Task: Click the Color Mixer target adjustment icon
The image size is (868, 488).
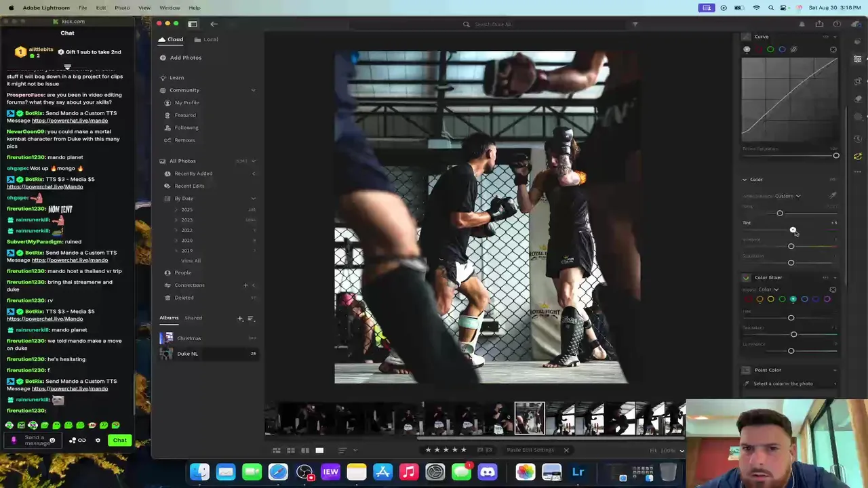Action: (833, 290)
